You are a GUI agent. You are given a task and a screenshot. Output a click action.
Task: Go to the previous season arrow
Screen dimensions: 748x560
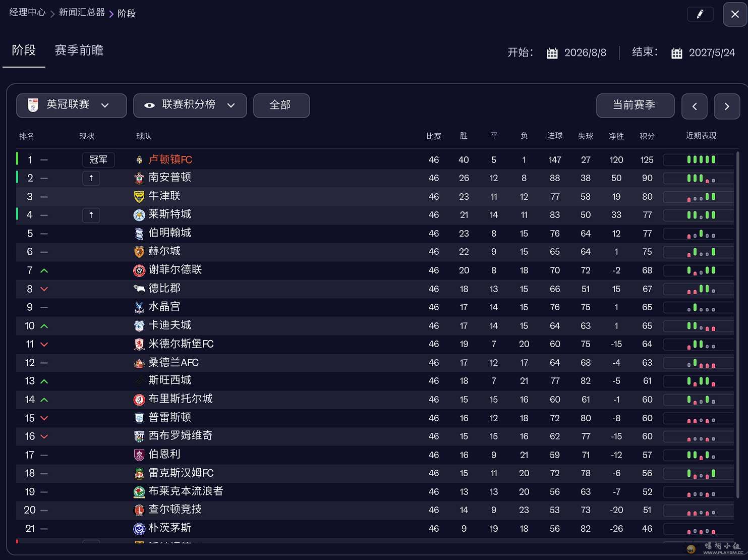tap(694, 106)
